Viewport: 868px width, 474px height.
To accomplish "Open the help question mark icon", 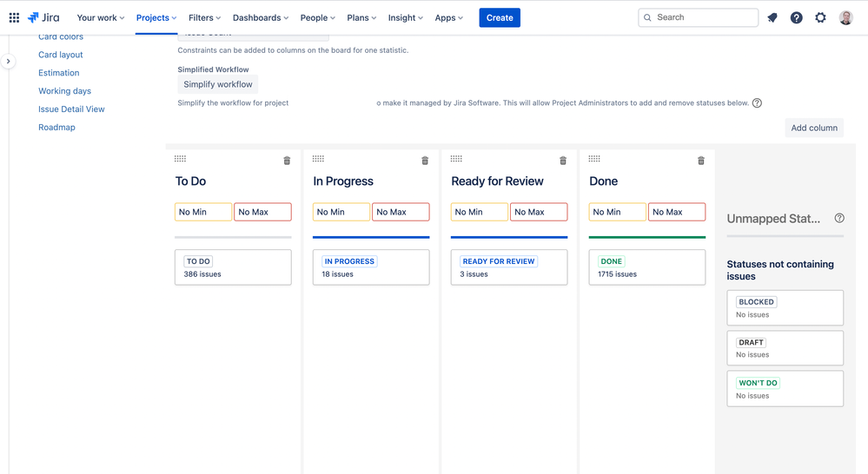I will point(796,17).
